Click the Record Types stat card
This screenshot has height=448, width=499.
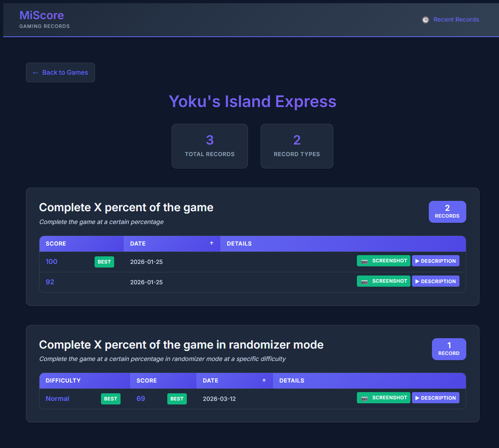(x=297, y=146)
